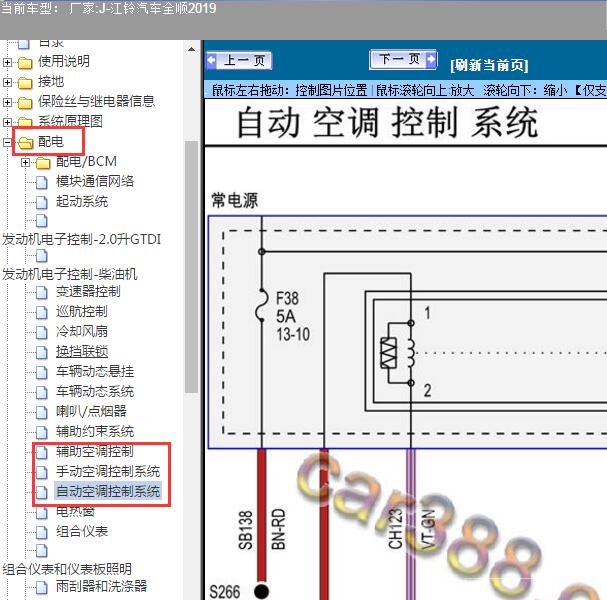This screenshot has height=600, width=607.
Task: Click the 上一页 previous page button
Action: point(239,61)
